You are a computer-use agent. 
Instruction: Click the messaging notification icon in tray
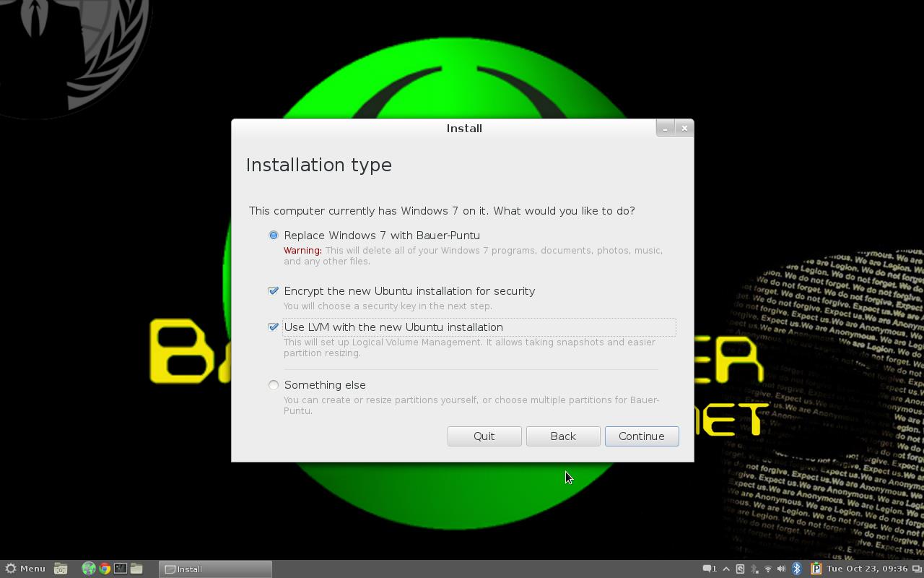tap(706, 569)
